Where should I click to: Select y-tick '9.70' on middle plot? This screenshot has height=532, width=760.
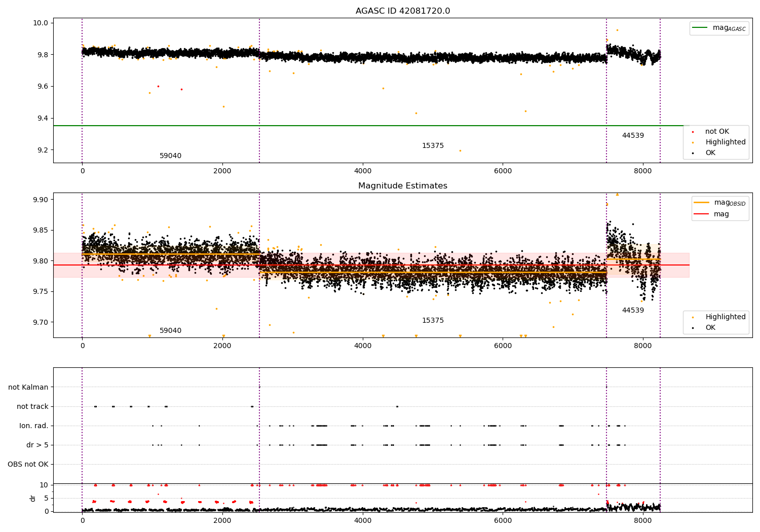[x=41, y=323]
